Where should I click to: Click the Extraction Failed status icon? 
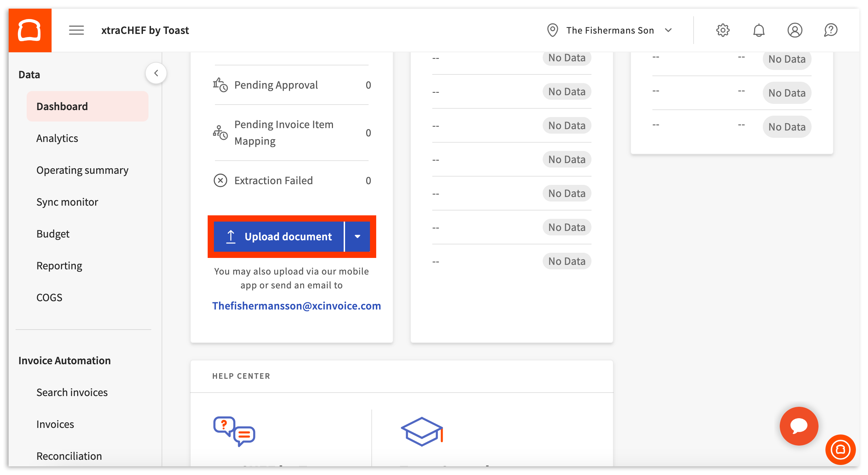point(220,180)
